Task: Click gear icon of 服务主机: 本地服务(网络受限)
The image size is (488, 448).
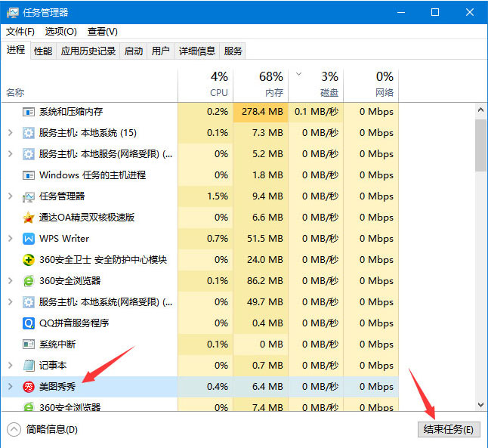Action: [29, 154]
